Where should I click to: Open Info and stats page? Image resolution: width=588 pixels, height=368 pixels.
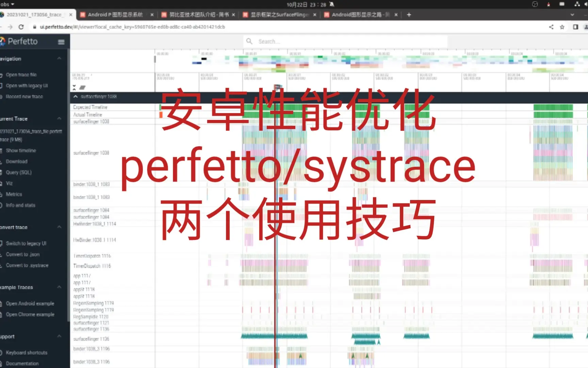point(20,205)
